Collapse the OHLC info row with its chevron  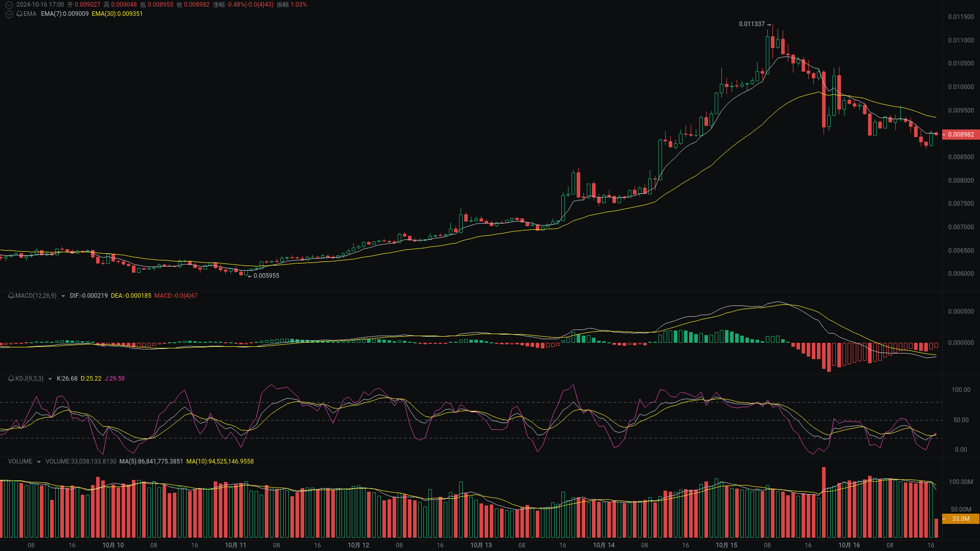point(9,5)
